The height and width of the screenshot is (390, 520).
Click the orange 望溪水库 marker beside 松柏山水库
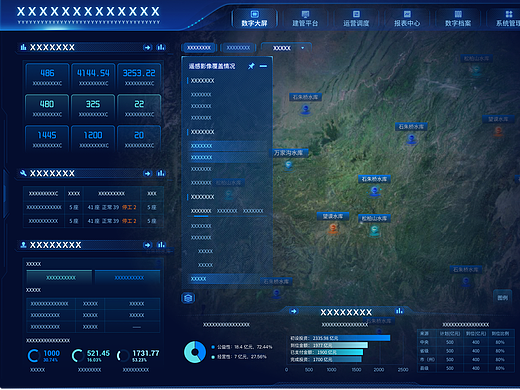[x=333, y=229]
